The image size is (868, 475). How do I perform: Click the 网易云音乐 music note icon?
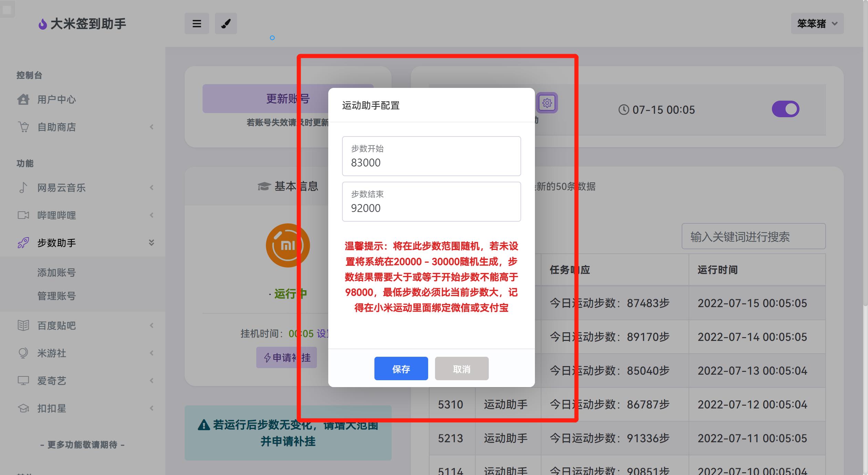click(23, 188)
